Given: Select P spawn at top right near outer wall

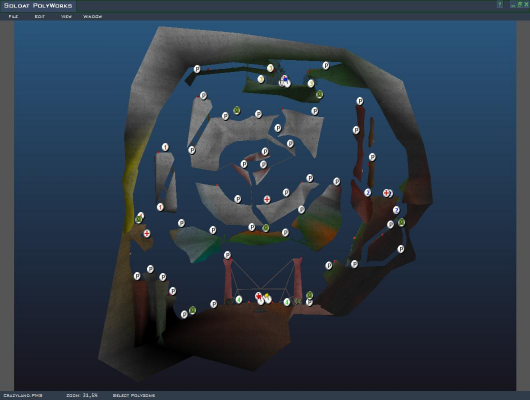Looking at the screenshot, I should [x=326, y=66].
